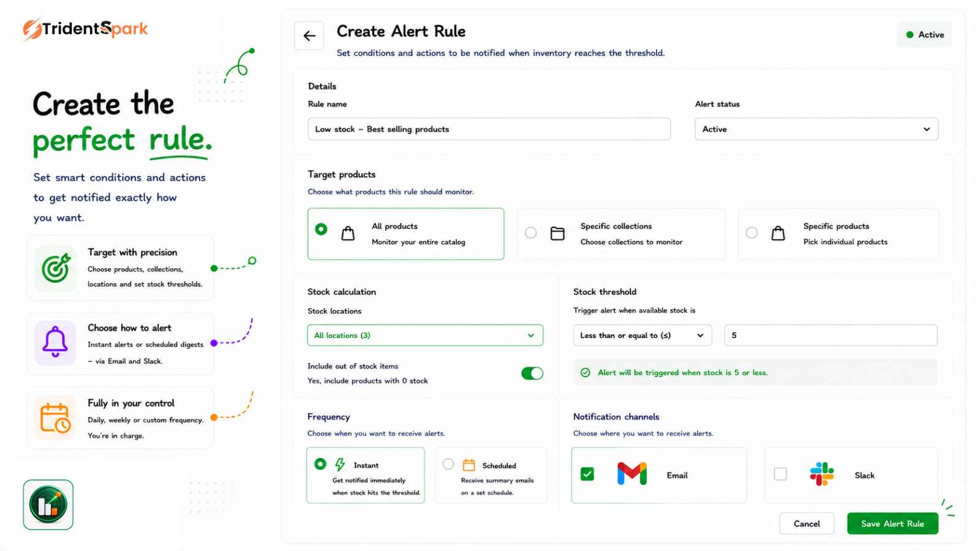Image resolution: width=980 pixels, height=551 pixels.
Task: Click the back arrow button
Action: [309, 36]
